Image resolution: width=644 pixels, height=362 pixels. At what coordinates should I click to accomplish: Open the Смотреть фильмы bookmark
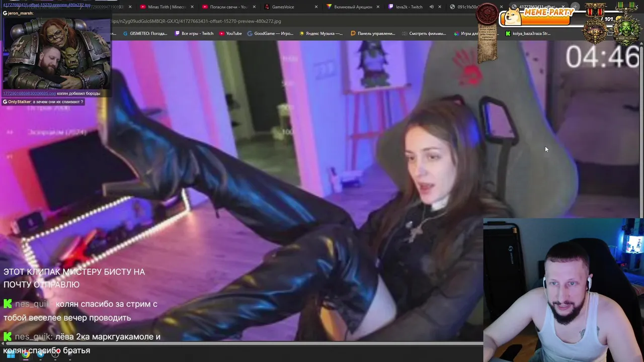(424, 34)
